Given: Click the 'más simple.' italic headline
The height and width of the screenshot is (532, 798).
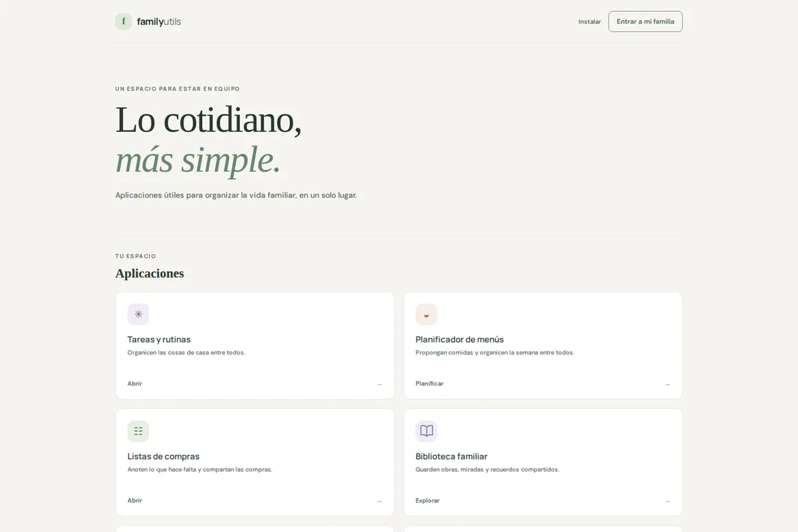Looking at the screenshot, I should 198,160.
